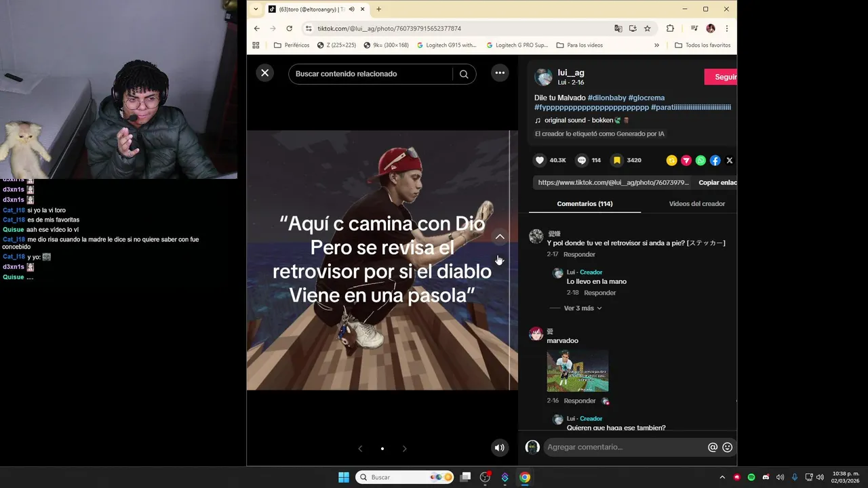Click the red send-to-friends share icon

[x=686, y=161]
